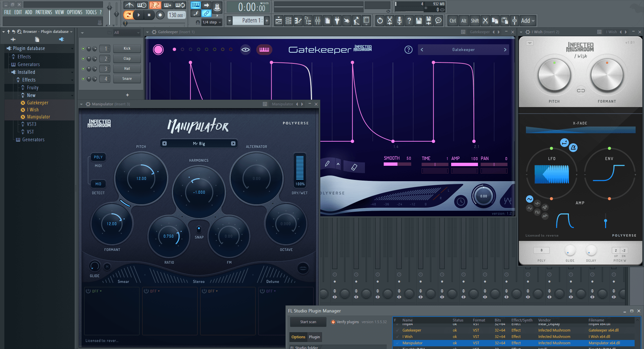Toggle Verify plugins option
Viewport: 644px width, 349px height.
[x=345, y=322]
